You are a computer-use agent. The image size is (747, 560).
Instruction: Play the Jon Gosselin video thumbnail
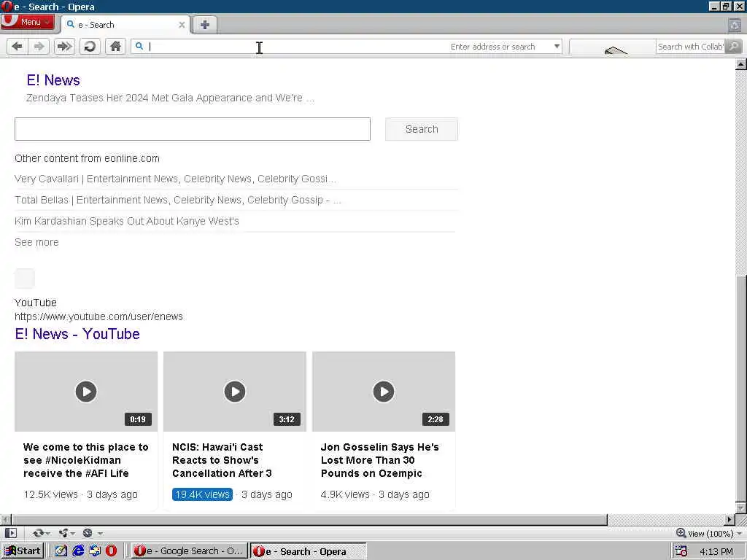[384, 392]
